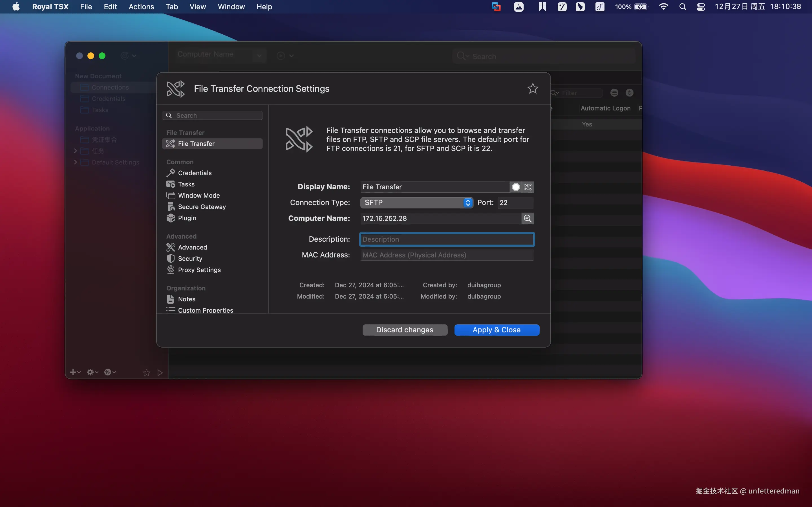Open the Connection Type SFTP dropdown
The image size is (812, 507).
pos(416,203)
